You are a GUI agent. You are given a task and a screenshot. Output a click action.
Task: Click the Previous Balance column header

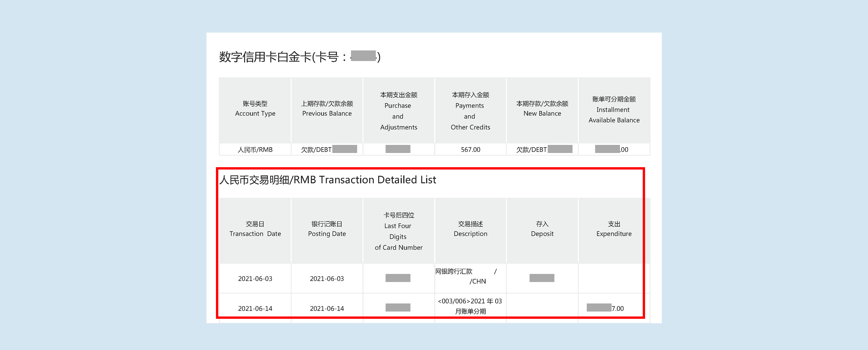click(326, 109)
